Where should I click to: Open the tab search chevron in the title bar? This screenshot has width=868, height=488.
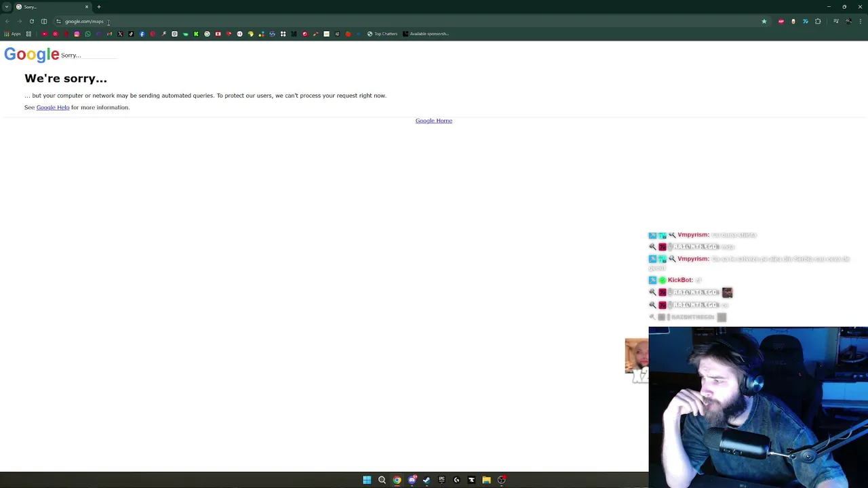(7, 7)
